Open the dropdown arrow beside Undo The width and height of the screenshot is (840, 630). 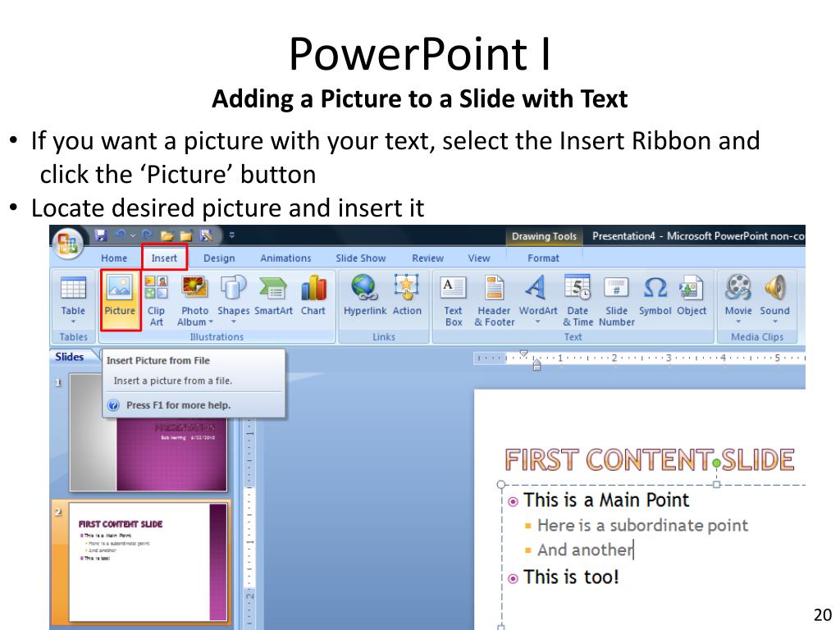(132, 235)
